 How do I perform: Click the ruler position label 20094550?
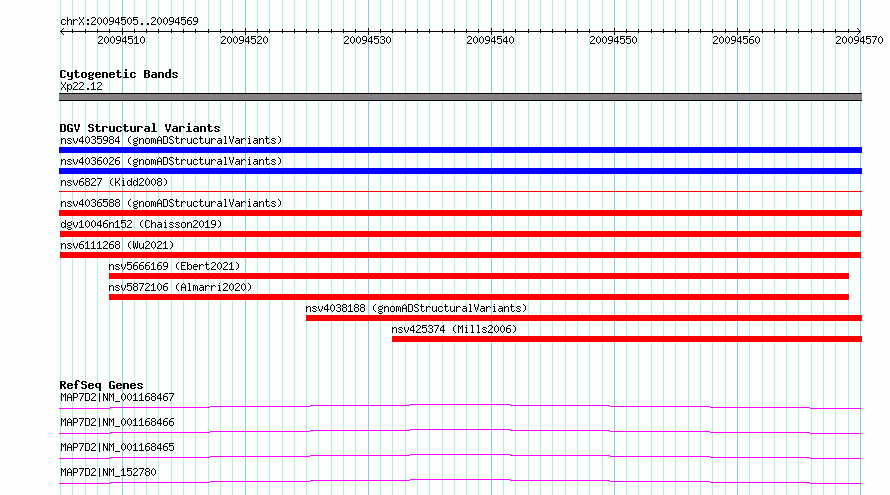point(614,40)
